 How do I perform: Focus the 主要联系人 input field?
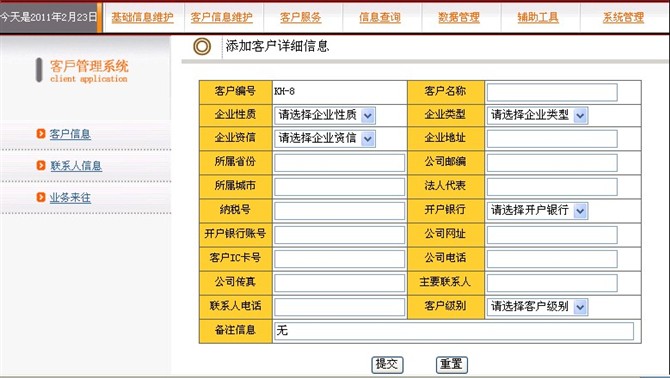tap(552, 283)
